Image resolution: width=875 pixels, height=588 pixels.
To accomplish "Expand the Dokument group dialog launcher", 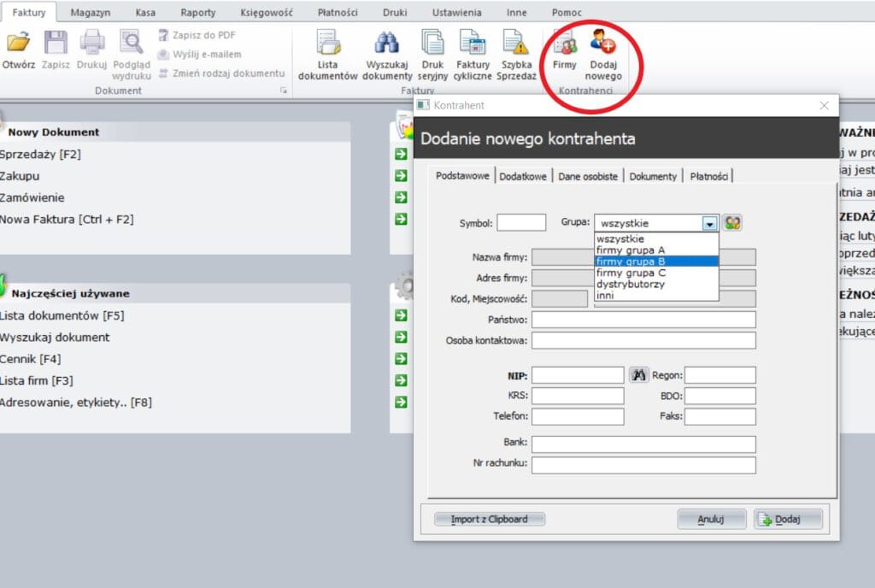I will [x=283, y=90].
